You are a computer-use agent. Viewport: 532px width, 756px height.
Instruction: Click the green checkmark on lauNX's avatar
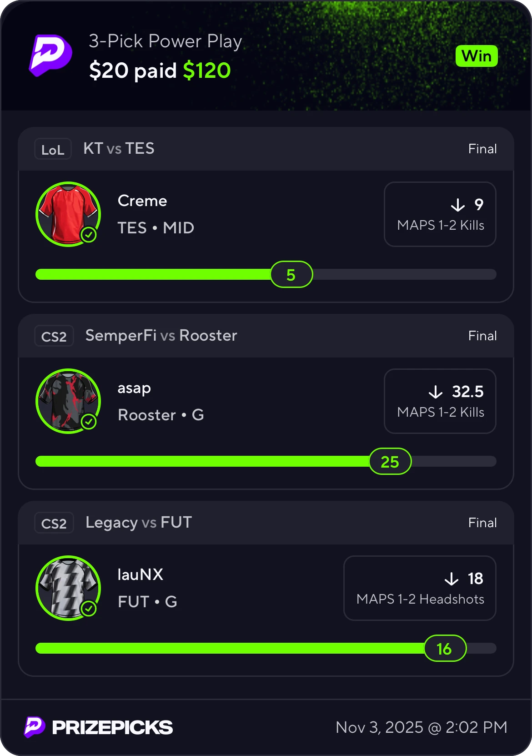click(x=89, y=609)
